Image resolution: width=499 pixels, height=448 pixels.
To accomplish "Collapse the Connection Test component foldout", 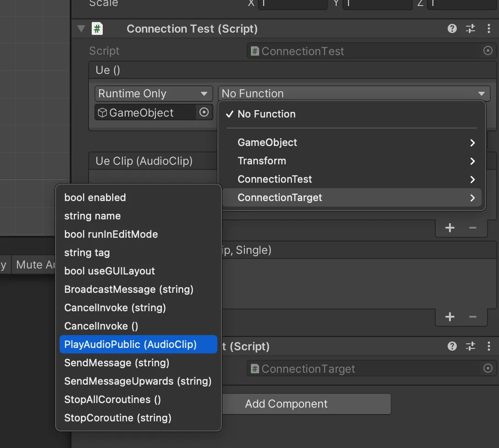I will click(x=82, y=29).
